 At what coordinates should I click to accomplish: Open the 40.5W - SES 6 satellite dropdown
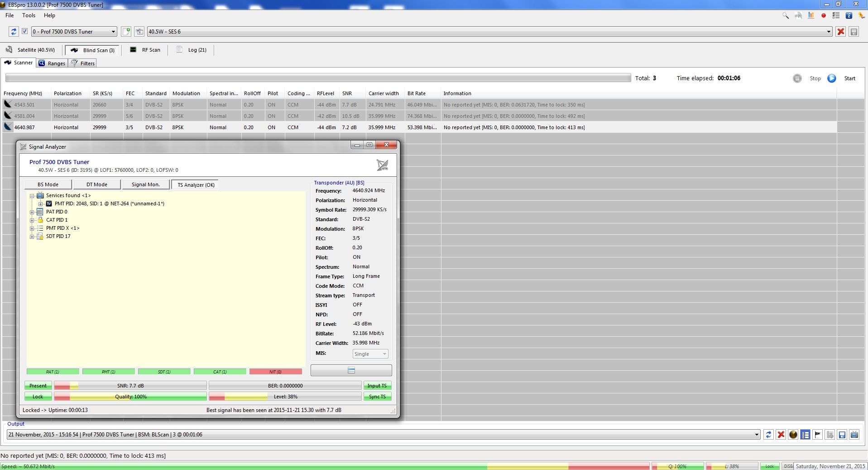click(489, 32)
